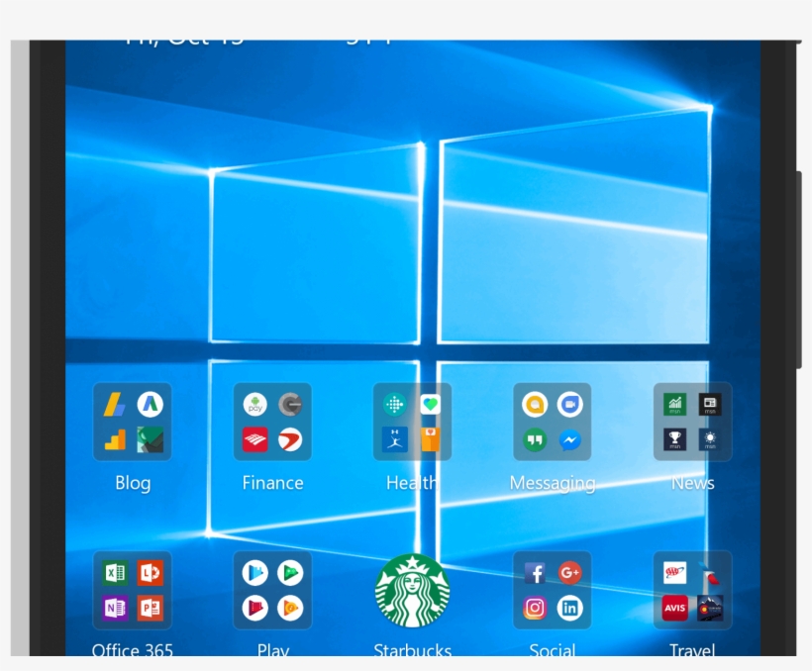Viewport: 812px width, 671px height.
Task: Tap the "Office 365" folder label
Action: pyautogui.click(x=133, y=650)
